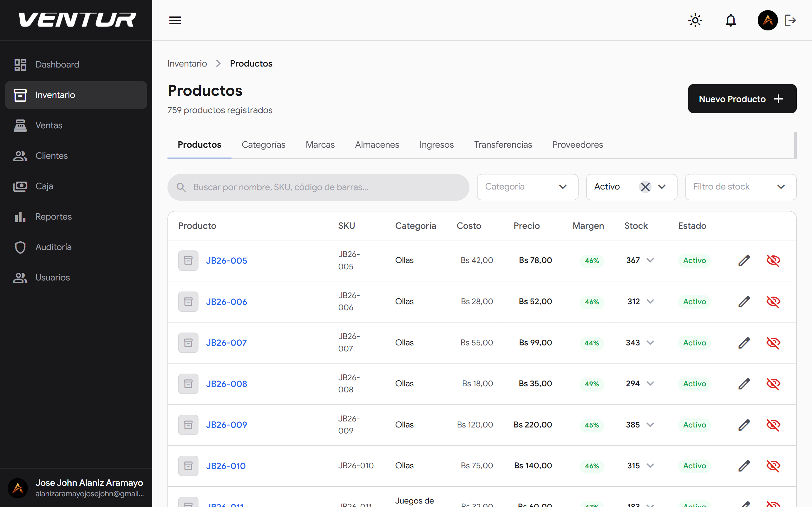
Task: Open the notifications bell
Action: point(730,20)
